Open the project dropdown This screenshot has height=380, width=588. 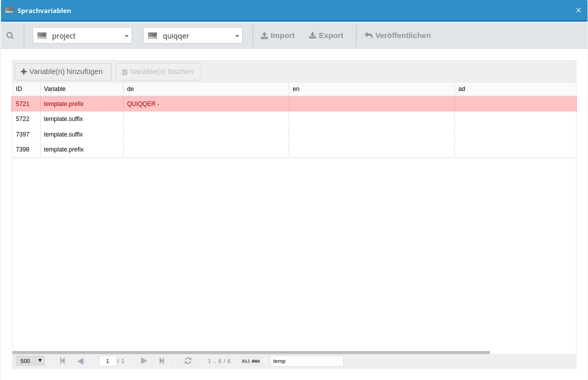click(x=82, y=35)
